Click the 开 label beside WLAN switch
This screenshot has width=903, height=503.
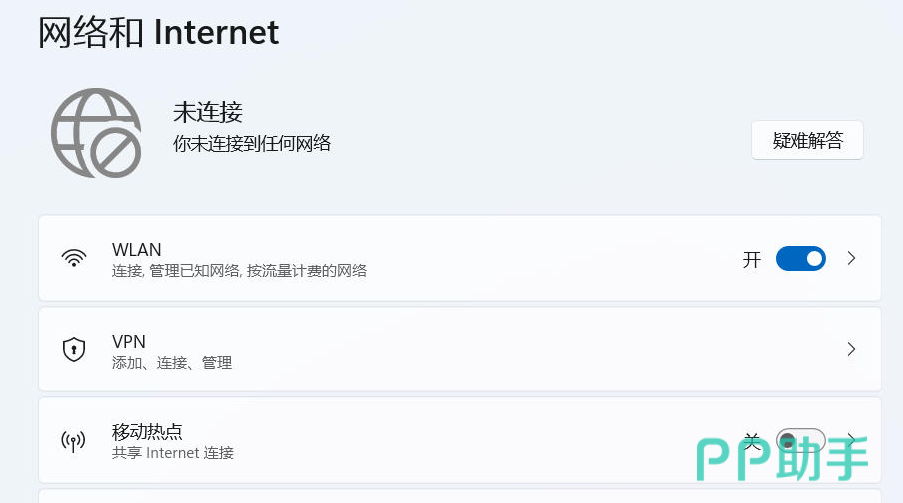coord(752,260)
